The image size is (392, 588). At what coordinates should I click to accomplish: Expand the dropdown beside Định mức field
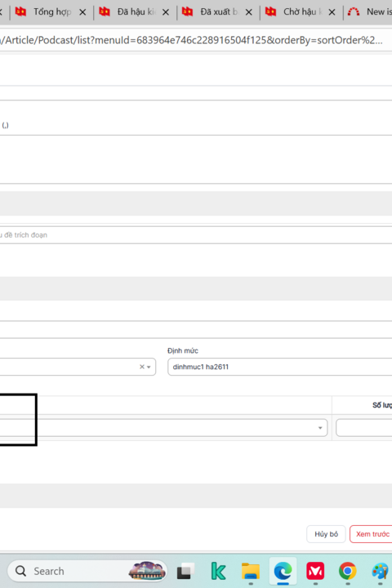(x=149, y=367)
